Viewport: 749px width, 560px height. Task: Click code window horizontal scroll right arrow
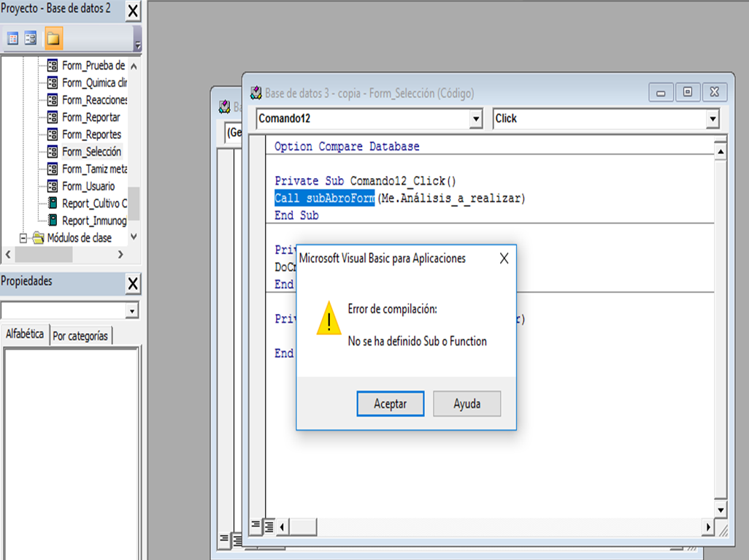708,526
